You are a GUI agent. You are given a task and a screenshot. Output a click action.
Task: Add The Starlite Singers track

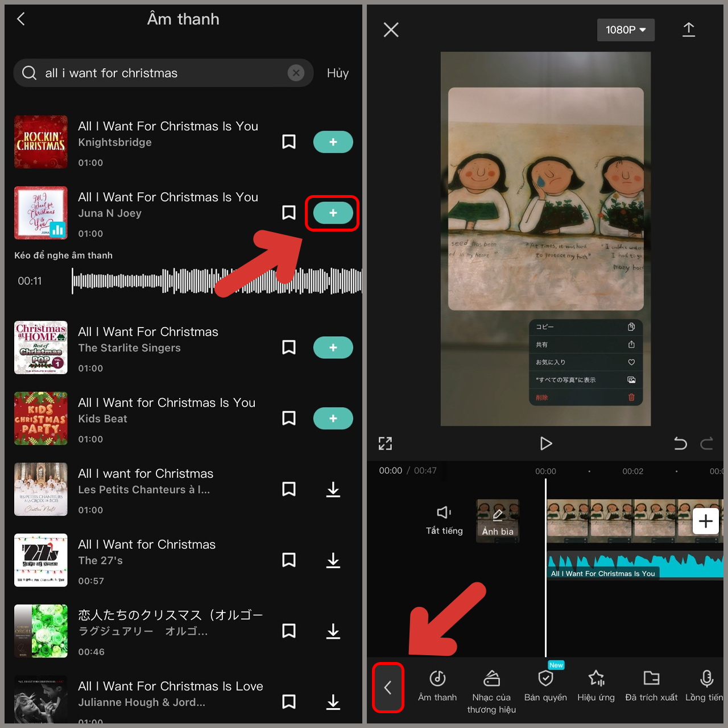(333, 348)
